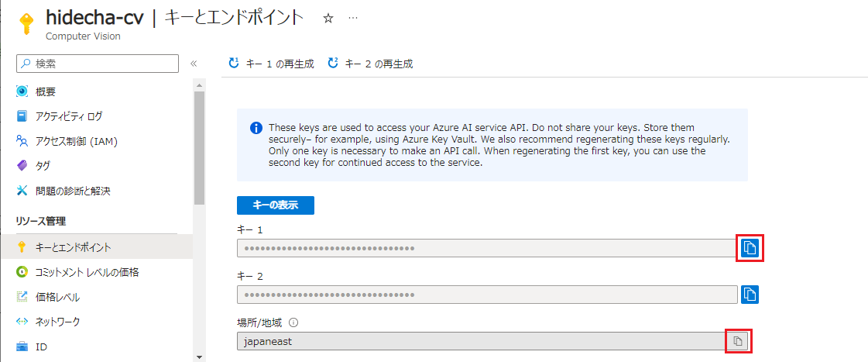Screen dimensions: 868x362
Task: Open 価格レベル in the sidebar
Action: 57,297
